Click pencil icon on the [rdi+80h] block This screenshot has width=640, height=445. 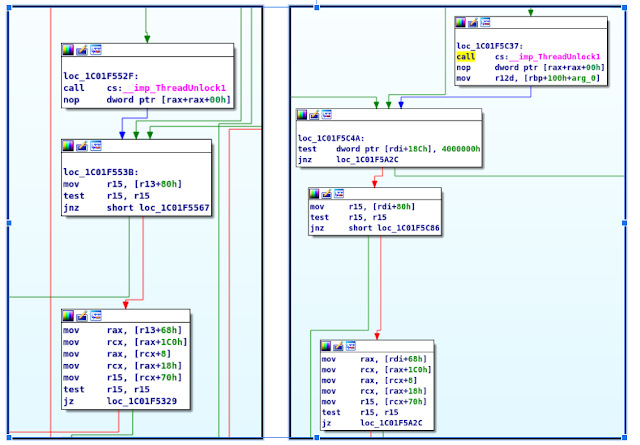[x=327, y=194]
